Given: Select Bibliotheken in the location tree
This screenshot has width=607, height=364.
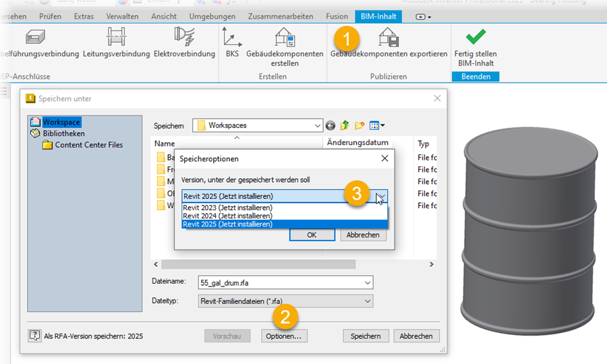Looking at the screenshot, I should tap(63, 133).
